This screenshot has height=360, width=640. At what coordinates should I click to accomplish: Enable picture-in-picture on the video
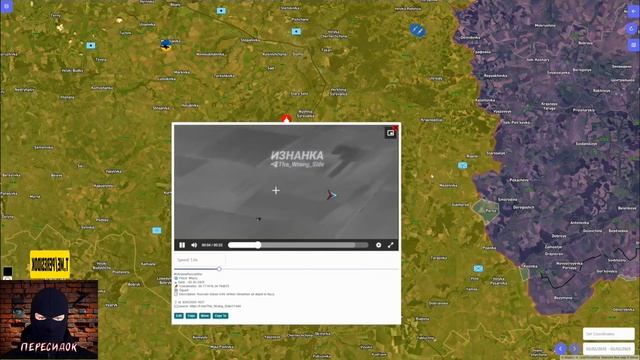[x=390, y=133]
